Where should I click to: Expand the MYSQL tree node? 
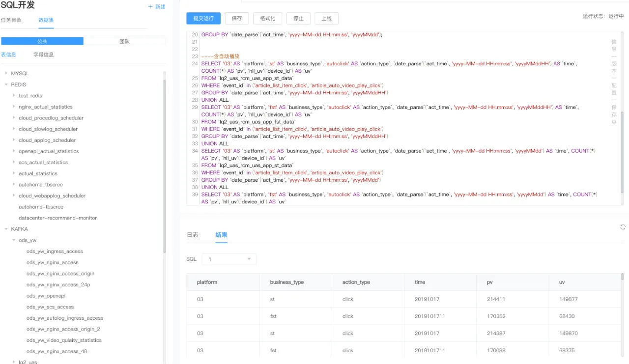pos(6,73)
